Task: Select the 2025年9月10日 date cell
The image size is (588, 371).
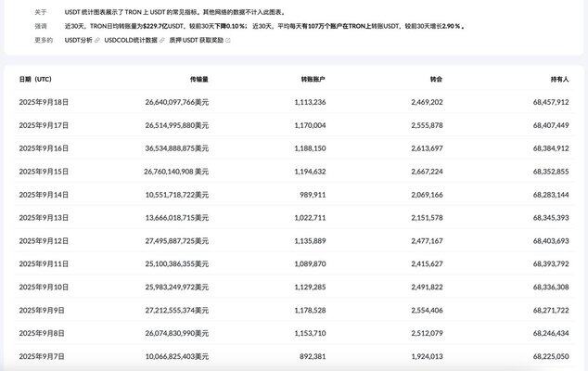Action: coord(44,287)
